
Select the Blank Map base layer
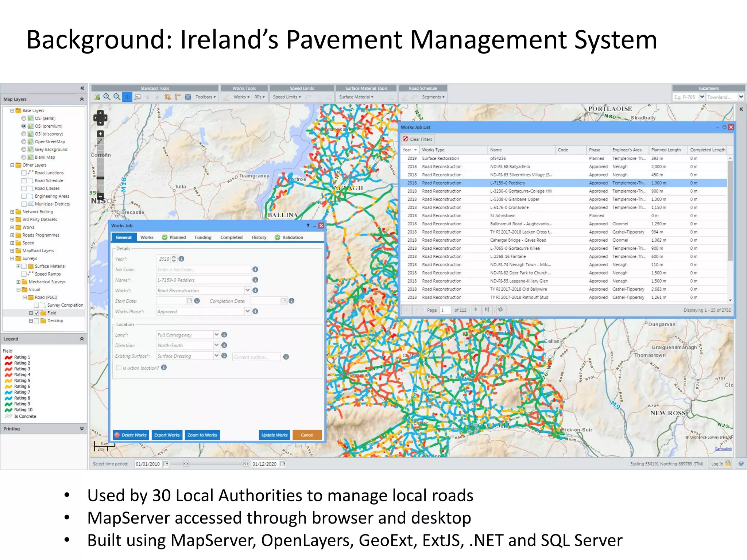click(x=24, y=157)
